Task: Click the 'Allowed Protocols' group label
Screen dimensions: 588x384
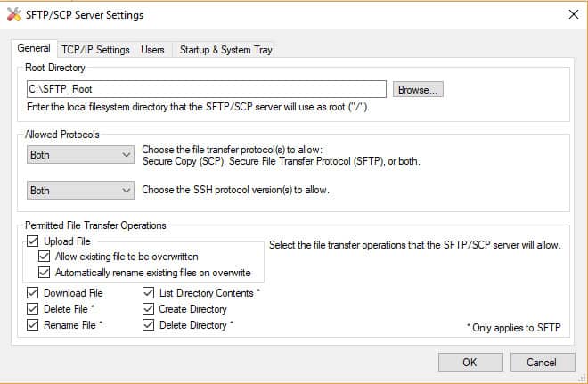Action: [61, 135]
